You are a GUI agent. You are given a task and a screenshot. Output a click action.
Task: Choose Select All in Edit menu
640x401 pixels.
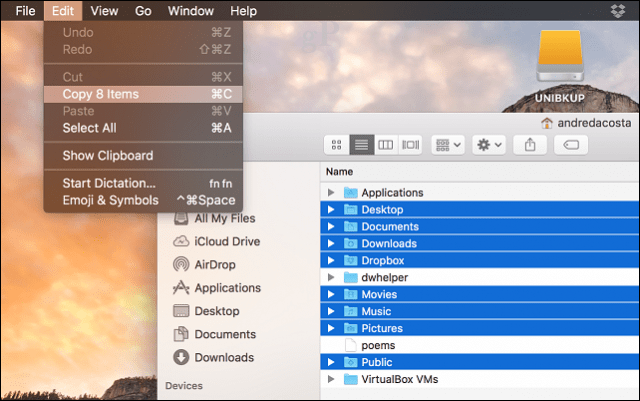(143, 128)
